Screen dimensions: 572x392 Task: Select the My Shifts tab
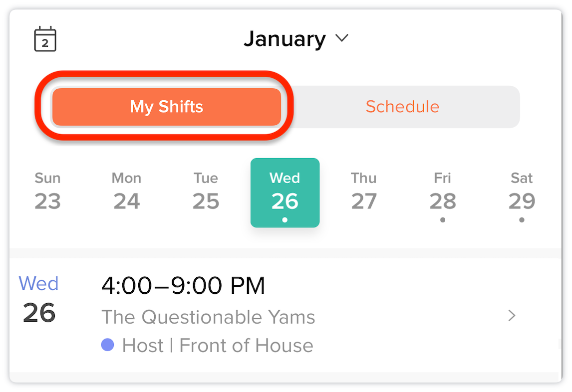166,107
